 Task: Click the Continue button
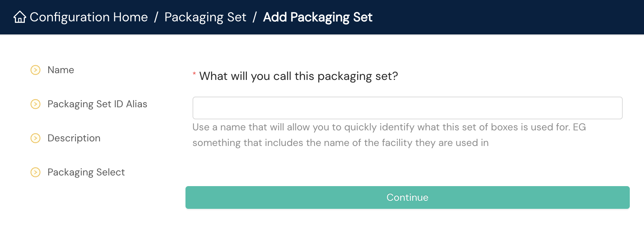(x=407, y=197)
